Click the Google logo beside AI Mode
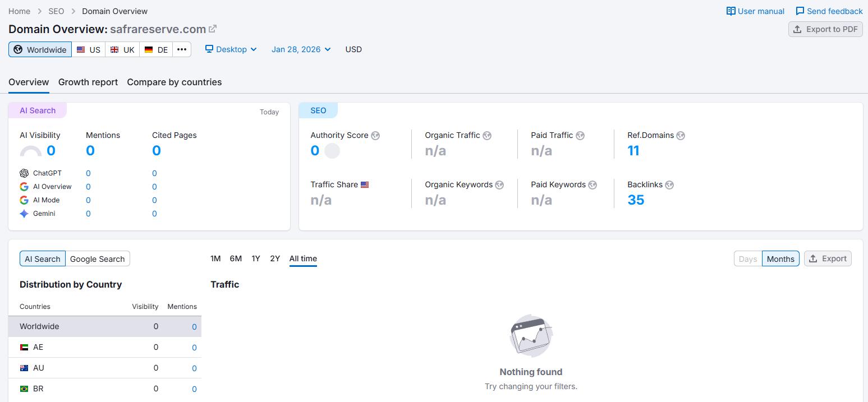Image resolution: width=868 pixels, height=402 pixels. tap(24, 200)
